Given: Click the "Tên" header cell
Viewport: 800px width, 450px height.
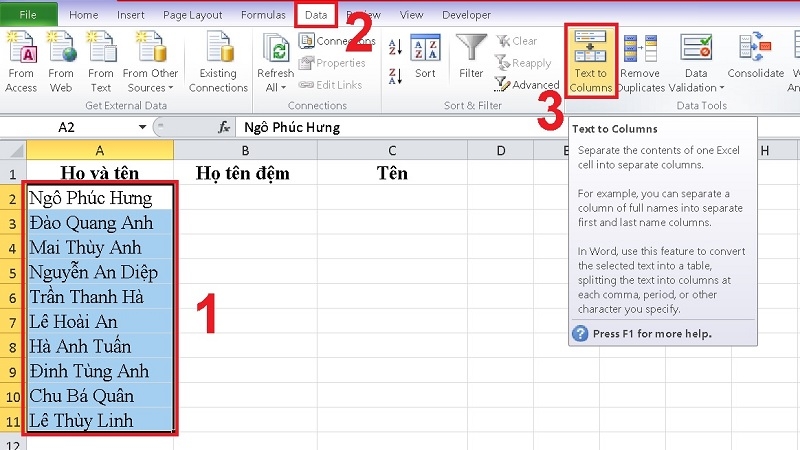Looking at the screenshot, I should [392, 173].
